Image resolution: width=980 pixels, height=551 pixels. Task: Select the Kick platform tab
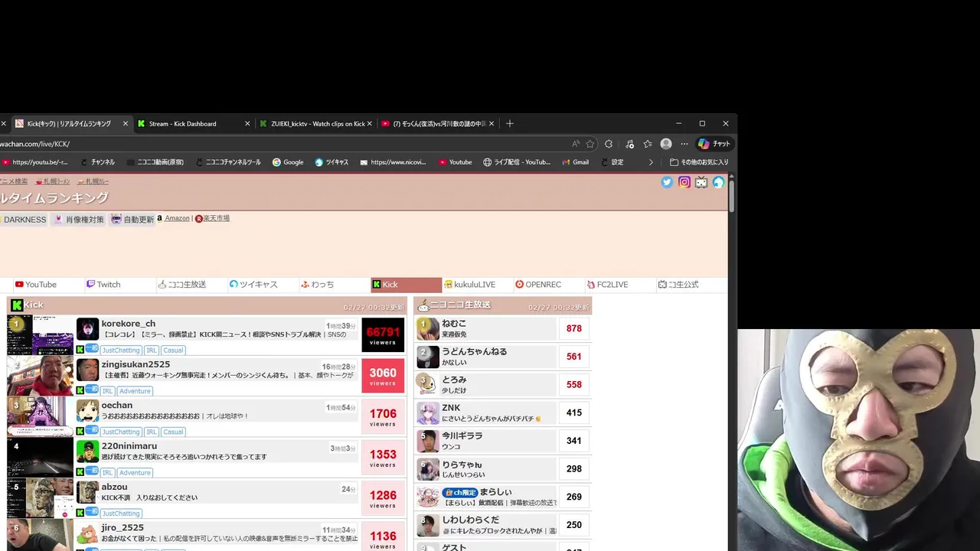point(406,285)
